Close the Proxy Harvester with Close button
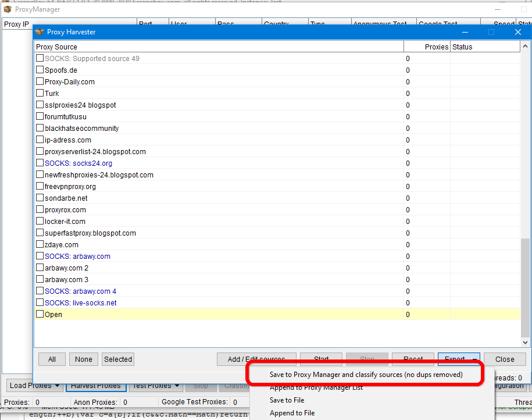The width and height of the screenshot is (532, 420). 505,360
